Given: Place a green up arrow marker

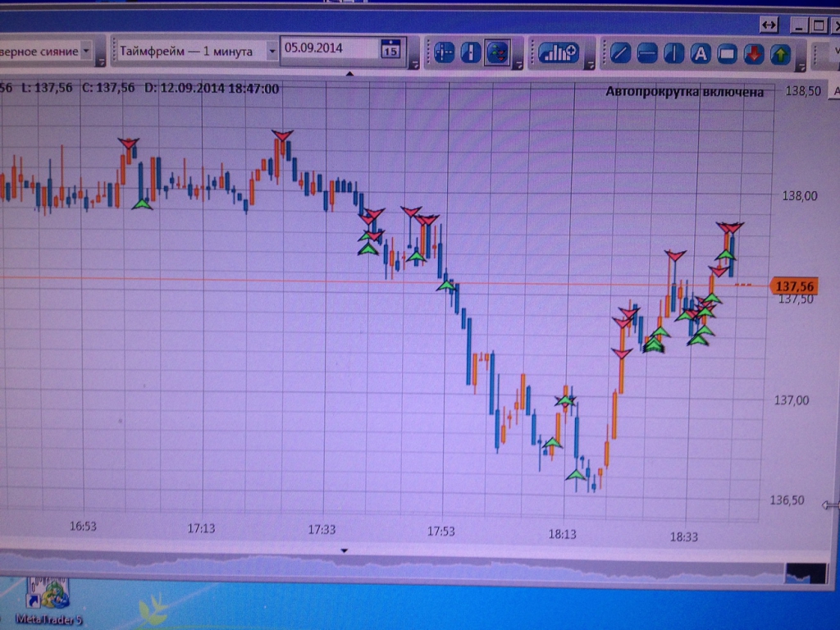Looking at the screenshot, I should coord(779,54).
